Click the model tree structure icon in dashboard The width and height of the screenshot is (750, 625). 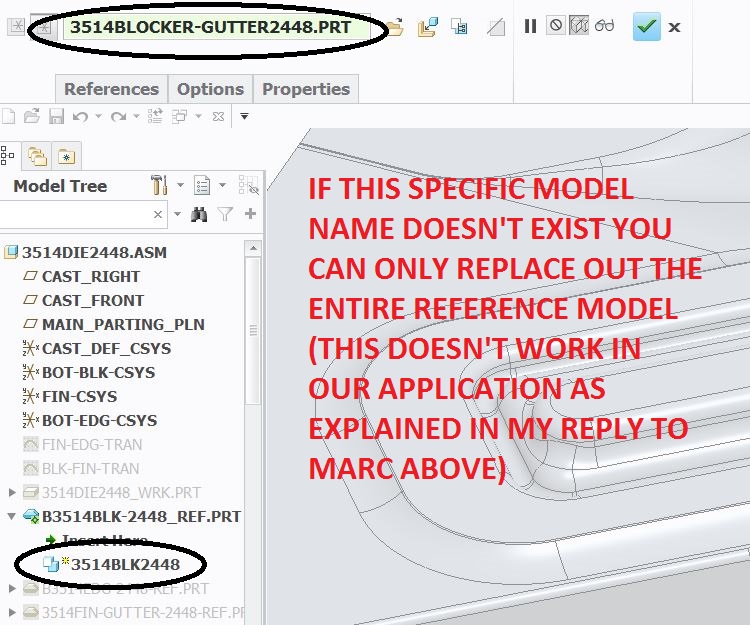click(x=459, y=27)
